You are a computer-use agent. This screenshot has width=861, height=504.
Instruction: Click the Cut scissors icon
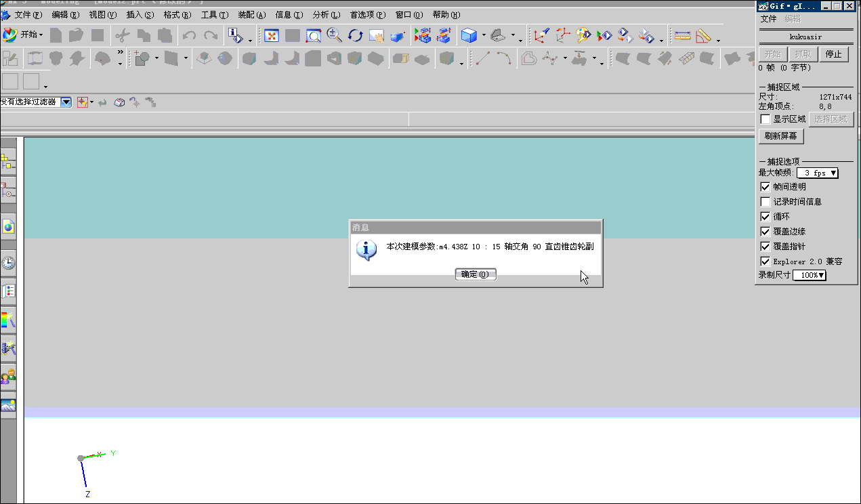(122, 35)
